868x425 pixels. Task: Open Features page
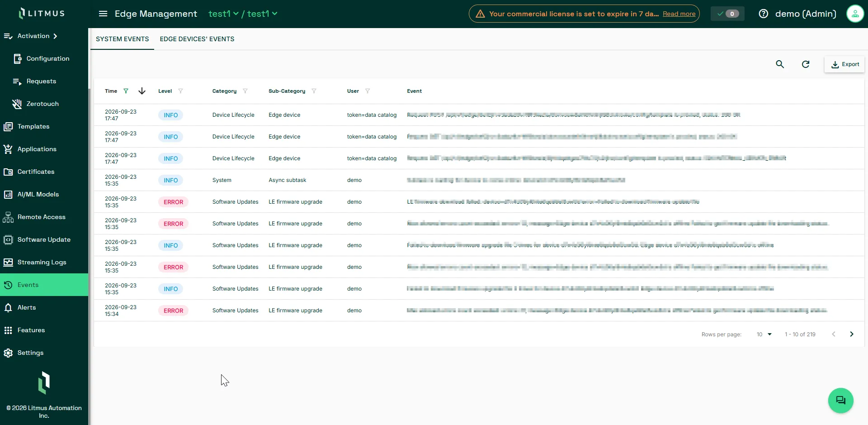click(x=44, y=330)
